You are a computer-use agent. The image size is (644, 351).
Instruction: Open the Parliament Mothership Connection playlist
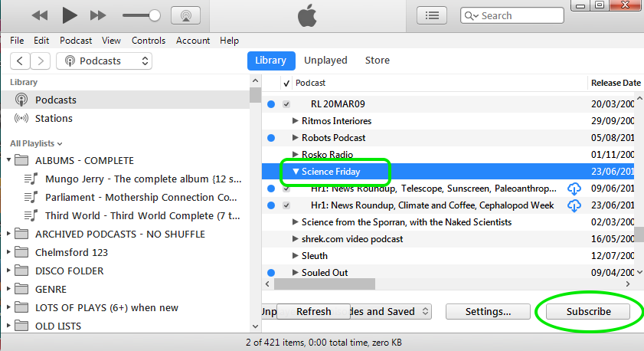(x=141, y=197)
